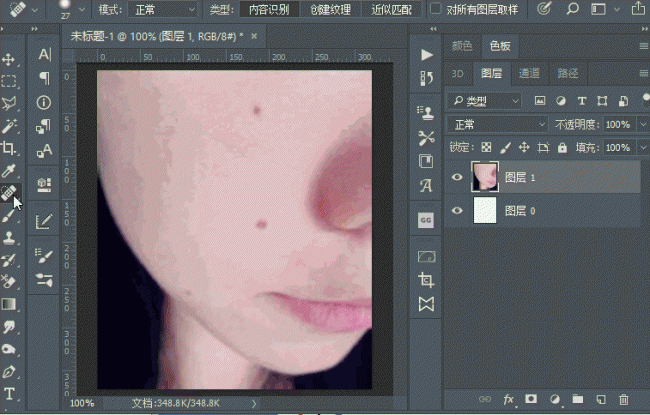Select the Move tool
This screenshot has height=415, width=650.
[x=9, y=59]
